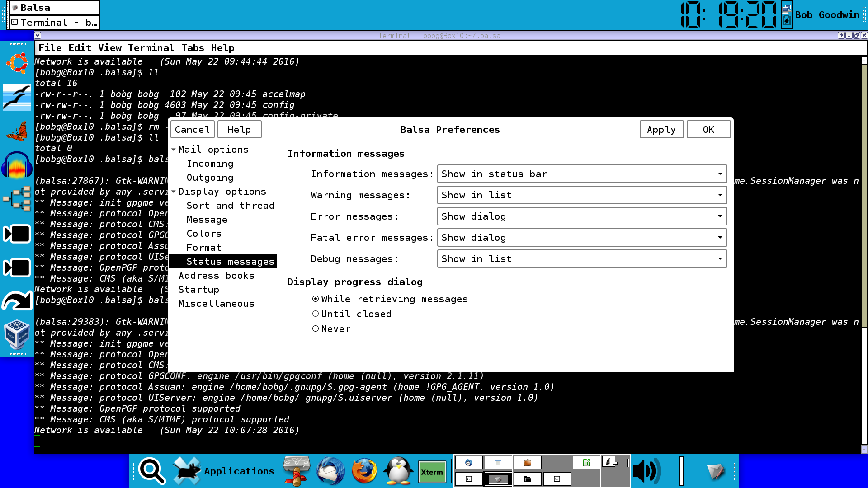Image resolution: width=868 pixels, height=488 pixels.
Task: Click Cancel in Balsa Preferences
Action: point(193,130)
